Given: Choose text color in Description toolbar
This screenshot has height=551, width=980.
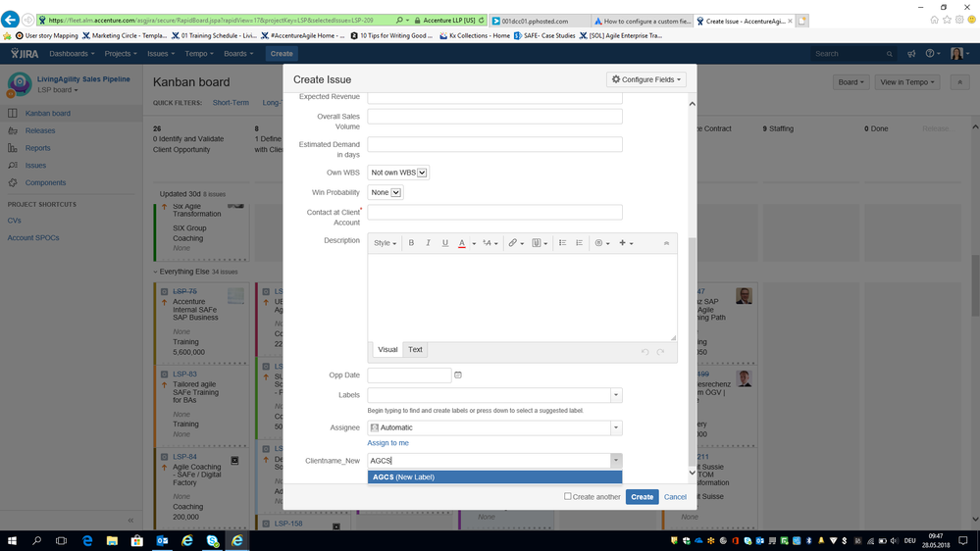Looking at the screenshot, I should point(462,243).
